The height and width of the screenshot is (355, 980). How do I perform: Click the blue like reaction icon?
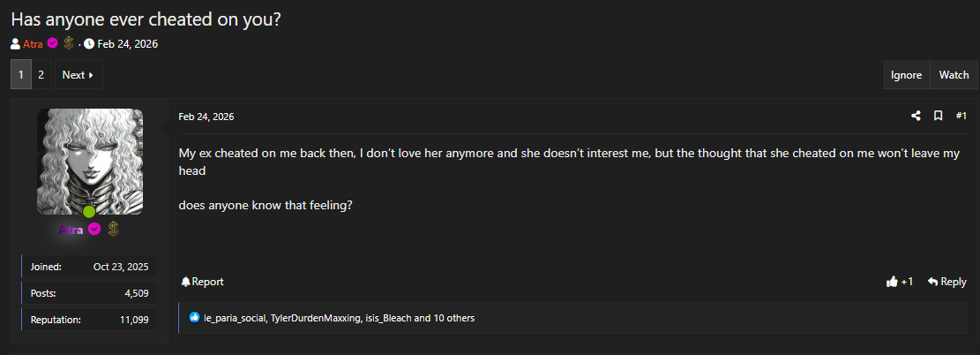tap(195, 318)
